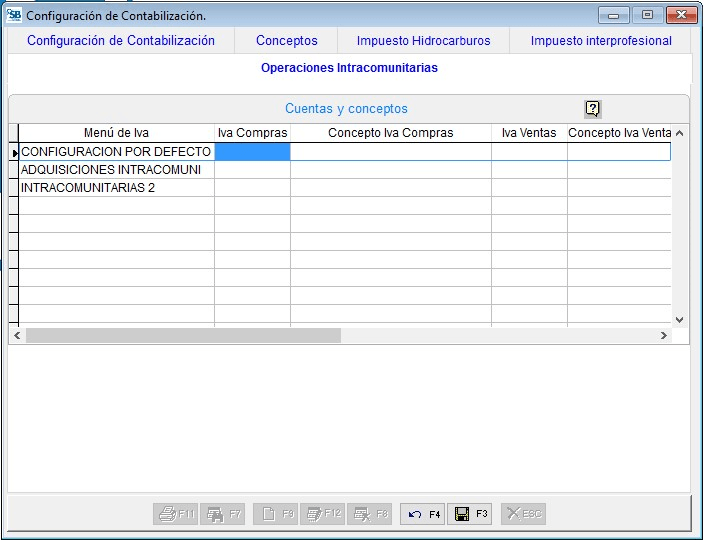
Task: Undo changes with the F4 button
Action: coord(423,514)
